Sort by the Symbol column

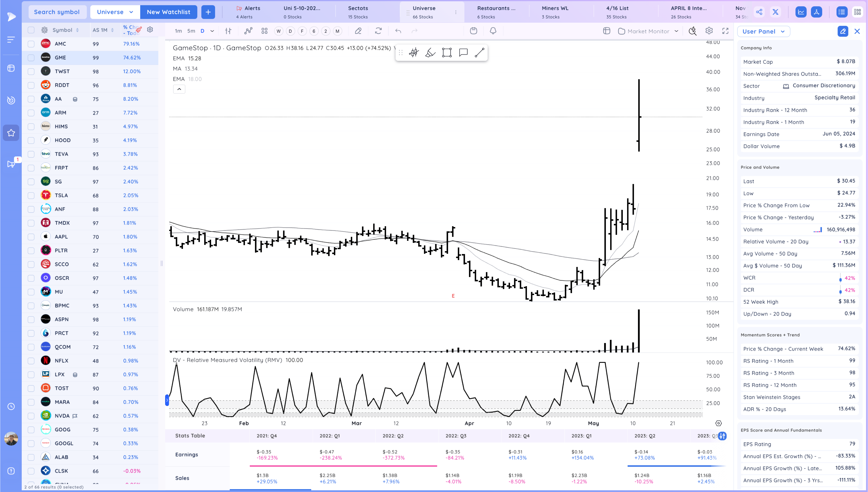pos(66,30)
